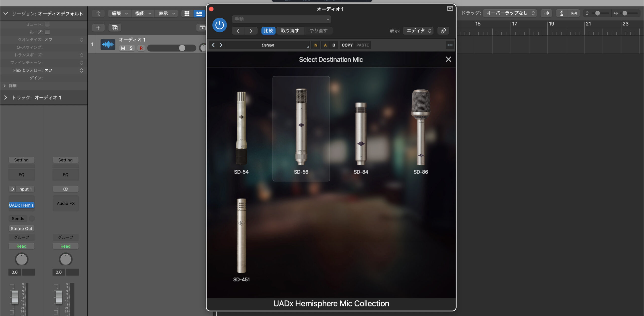
Task: Open the 手動 settings dropdown
Action: [281, 19]
